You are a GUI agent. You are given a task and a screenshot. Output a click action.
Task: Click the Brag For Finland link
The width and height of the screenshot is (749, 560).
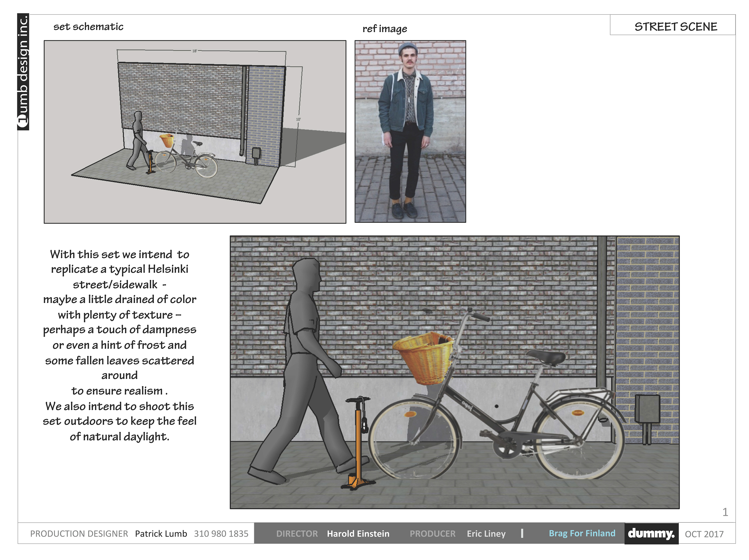[582, 533]
